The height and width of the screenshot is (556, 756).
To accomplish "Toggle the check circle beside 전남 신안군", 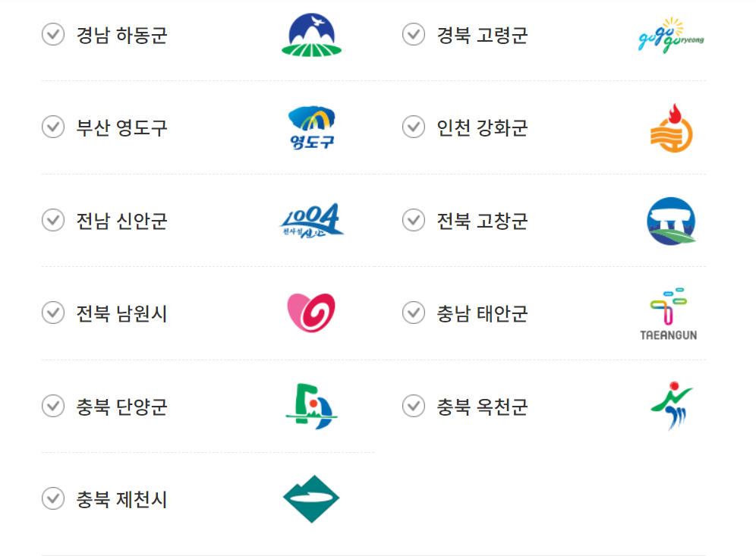I will tap(52, 221).
